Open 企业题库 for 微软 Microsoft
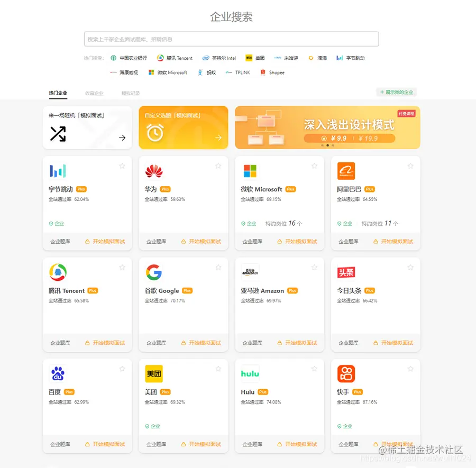476x468 pixels. [x=252, y=242]
